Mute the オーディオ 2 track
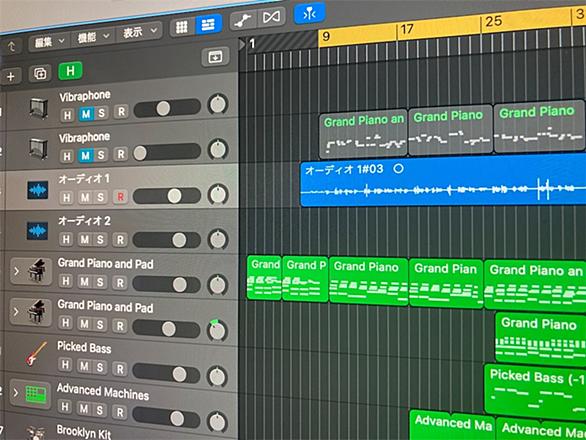This screenshot has width=586, height=440. [x=85, y=239]
